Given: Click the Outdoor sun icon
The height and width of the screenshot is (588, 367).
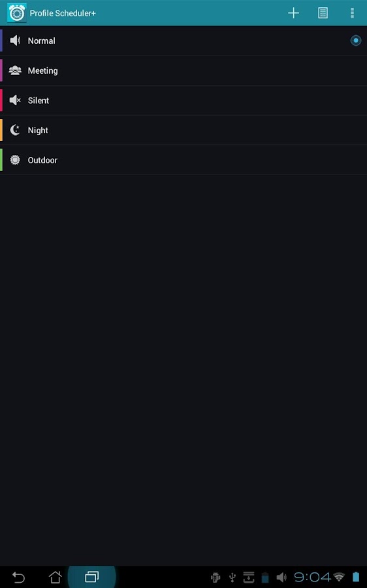Looking at the screenshot, I should point(15,160).
